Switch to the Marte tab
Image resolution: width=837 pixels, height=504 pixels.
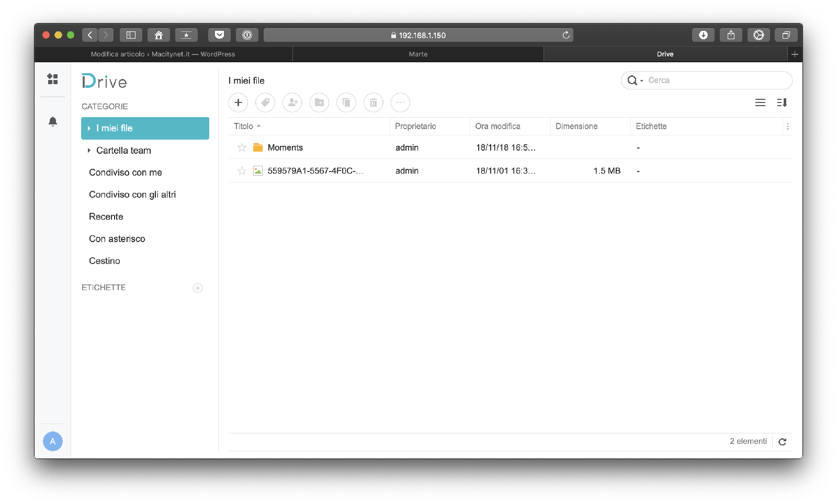pyautogui.click(x=418, y=54)
